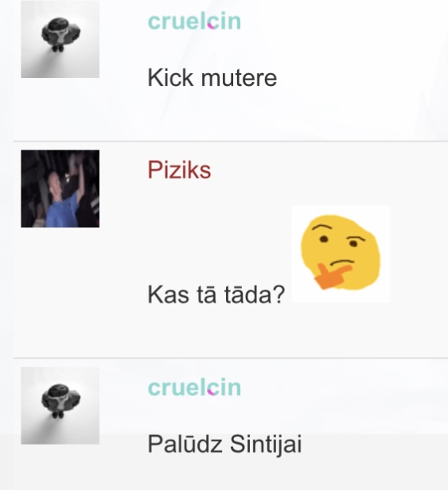Click the cruelcin username above 'Palūdz Sintijai'
Screen dimensions: 448x490
pos(194,387)
